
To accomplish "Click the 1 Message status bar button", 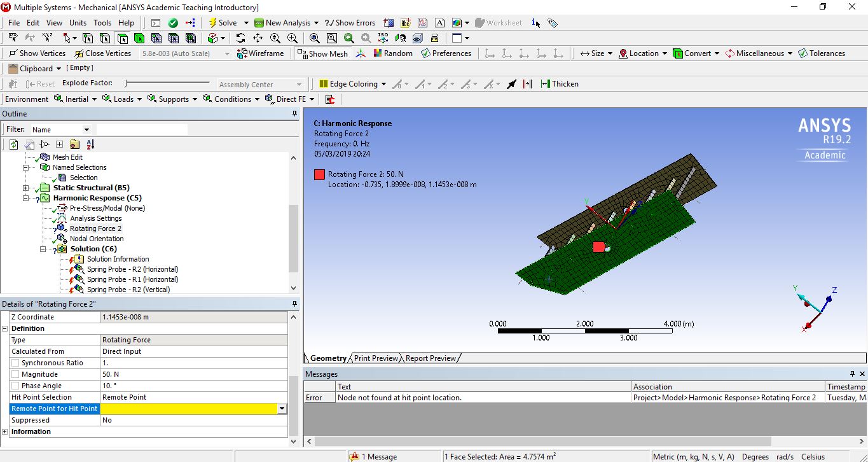I will (375, 456).
